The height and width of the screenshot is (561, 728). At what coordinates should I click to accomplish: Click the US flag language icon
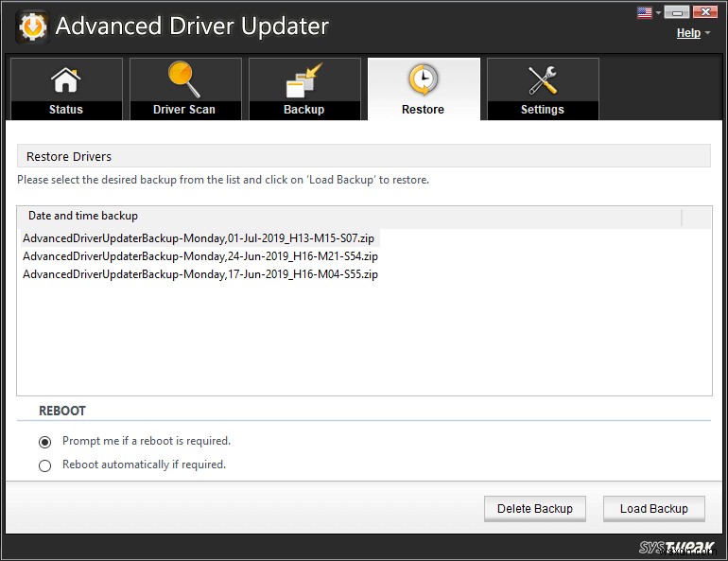tap(645, 12)
